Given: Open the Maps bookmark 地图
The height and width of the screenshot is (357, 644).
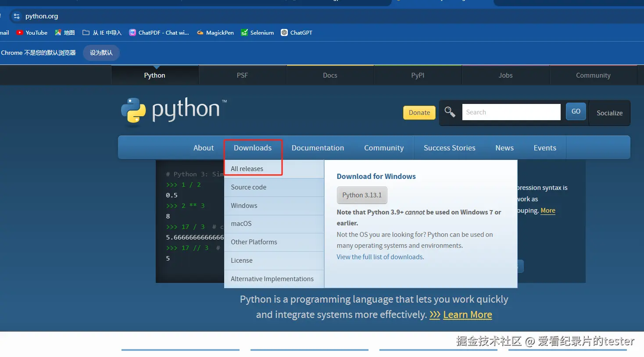Looking at the screenshot, I should coord(64,32).
